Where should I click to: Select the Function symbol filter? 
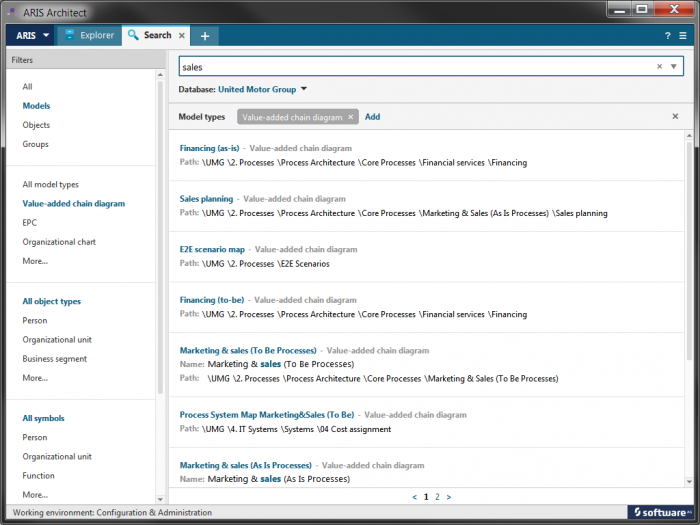click(38, 476)
